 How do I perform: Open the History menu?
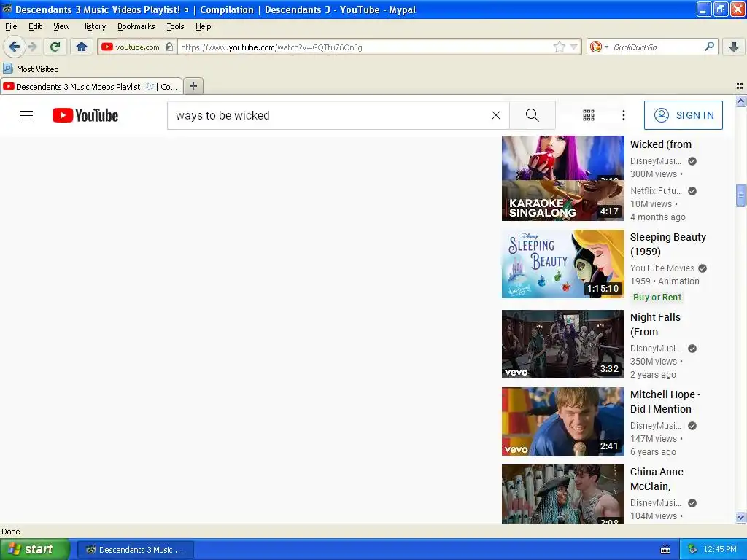click(x=93, y=26)
